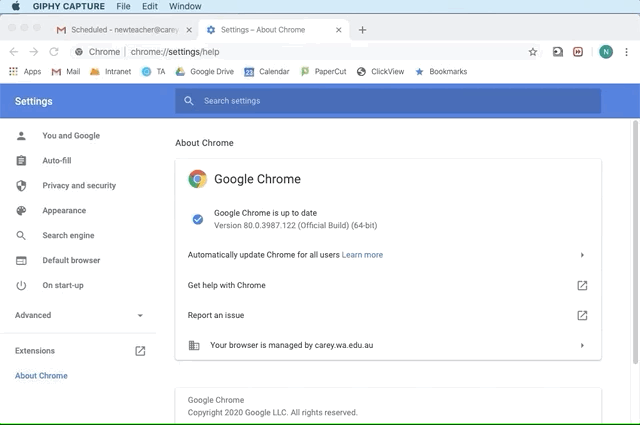Open Get help with Chrome
This screenshot has width=640, height=425.
point(388,285)
